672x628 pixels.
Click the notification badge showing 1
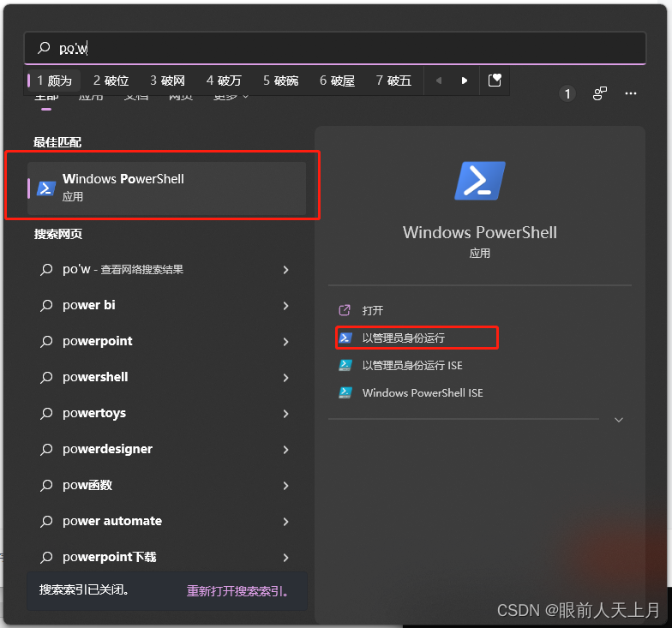point(567,93)
